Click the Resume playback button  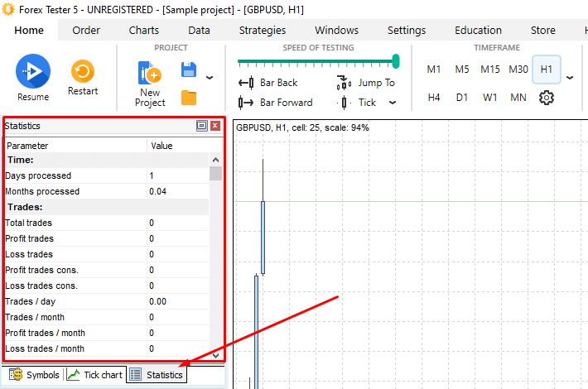[x=33, y=73]
